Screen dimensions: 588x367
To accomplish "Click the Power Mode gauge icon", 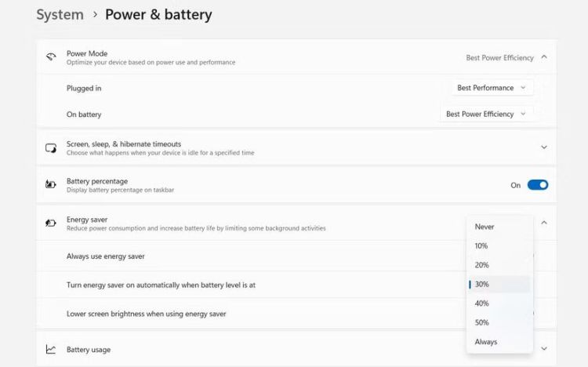I will click(51, 57).
